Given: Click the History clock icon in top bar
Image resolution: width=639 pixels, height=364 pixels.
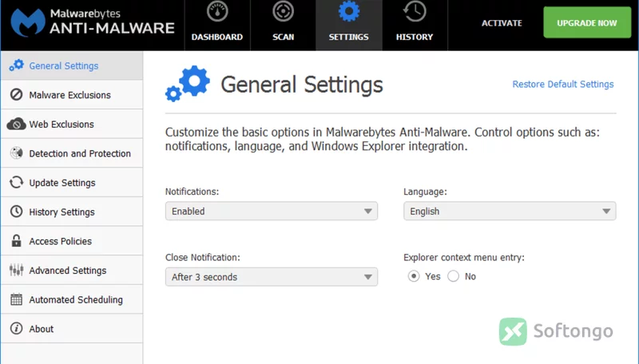Looking at the screenshot, I should click(415, 11).
